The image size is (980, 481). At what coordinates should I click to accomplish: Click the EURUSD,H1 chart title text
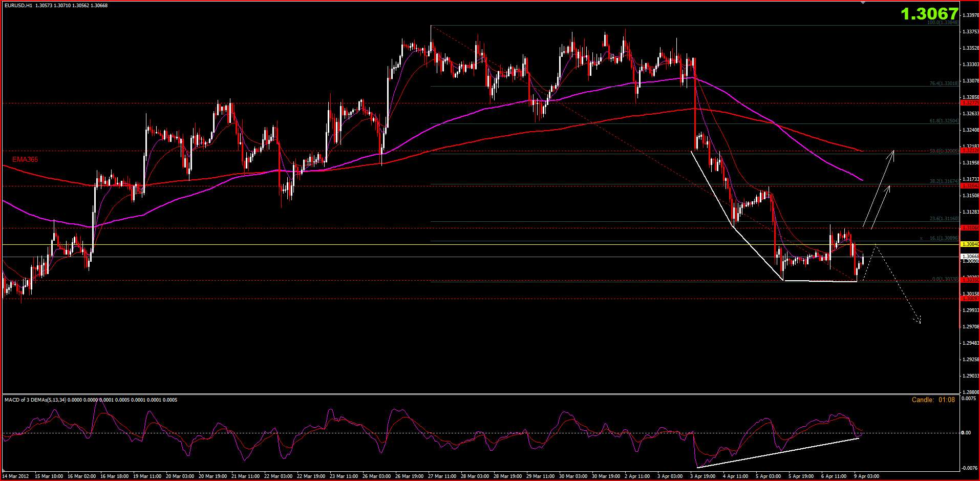click(x=18, y=6)
